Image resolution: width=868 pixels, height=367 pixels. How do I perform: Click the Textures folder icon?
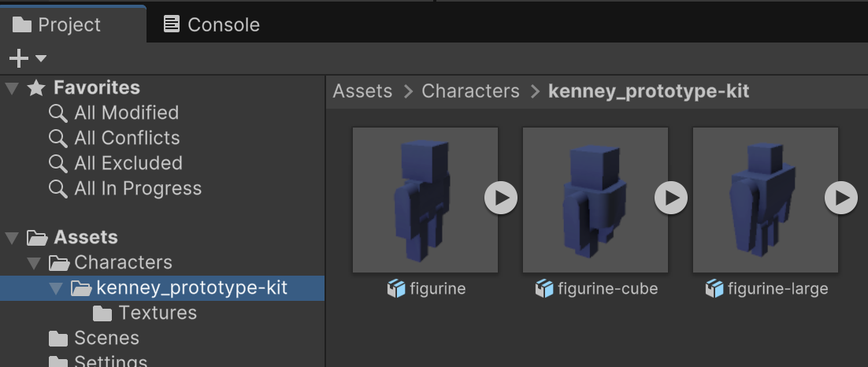[x=102, y=313]
